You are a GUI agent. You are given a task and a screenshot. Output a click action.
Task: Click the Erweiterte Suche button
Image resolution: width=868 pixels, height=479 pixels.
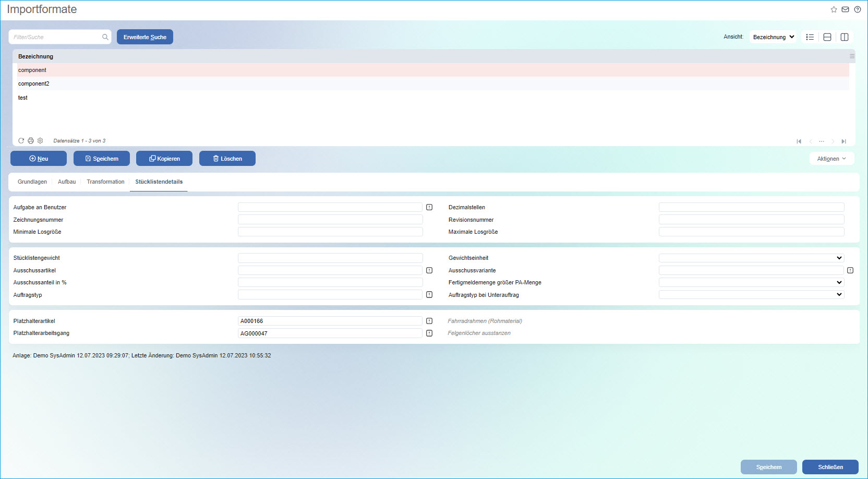pyautogui.click(x=145, y=37)
